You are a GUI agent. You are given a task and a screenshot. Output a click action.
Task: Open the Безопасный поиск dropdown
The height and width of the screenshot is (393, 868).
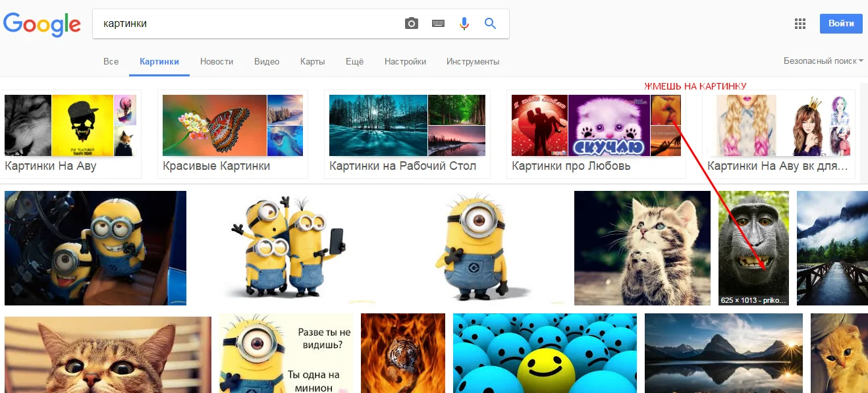[822, 59]
